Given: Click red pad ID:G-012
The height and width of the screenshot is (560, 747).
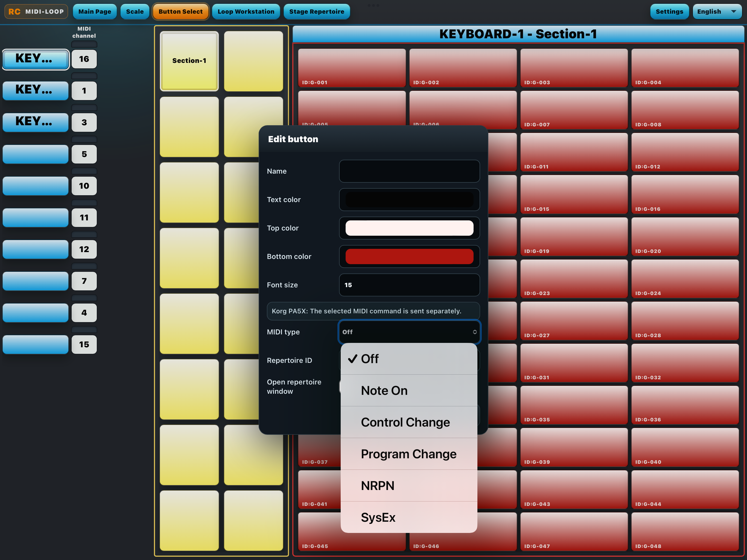Looking at the screenshot, I should coord(685,152).
